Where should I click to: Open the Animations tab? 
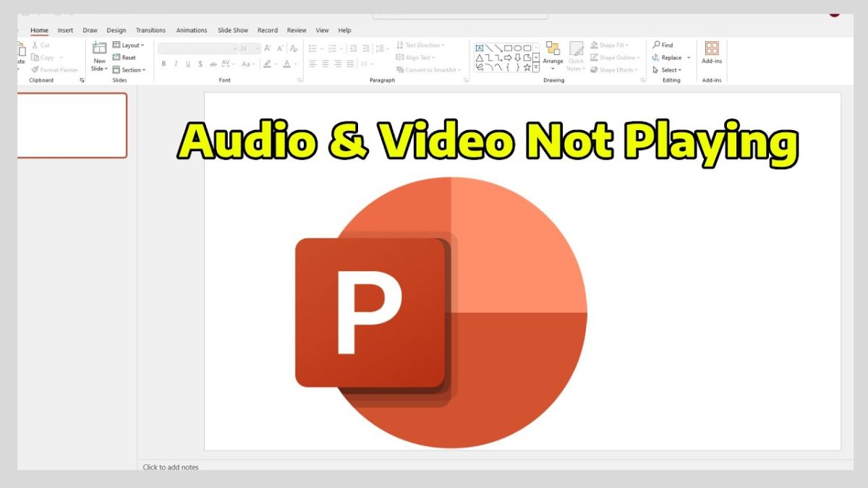[191, 30]
